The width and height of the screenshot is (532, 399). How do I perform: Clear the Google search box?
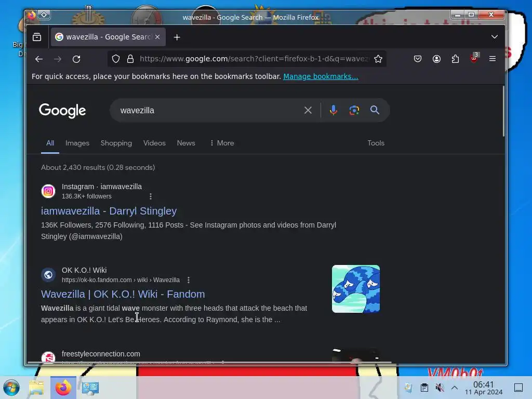point(308,110)
